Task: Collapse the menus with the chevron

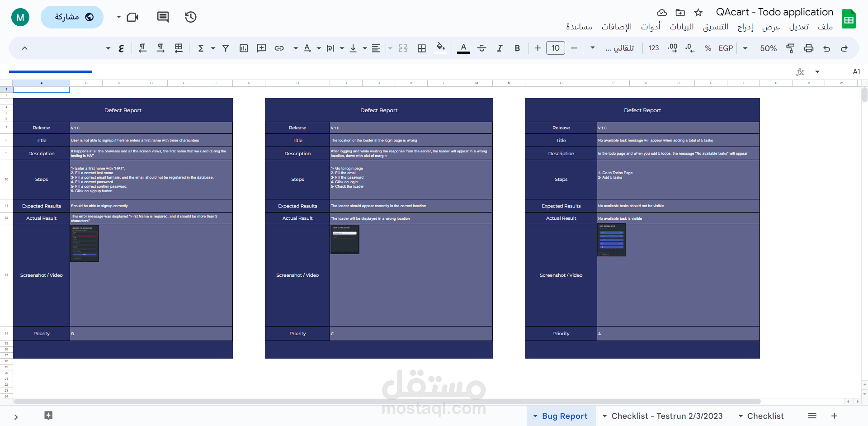Action: pos(25,48)
